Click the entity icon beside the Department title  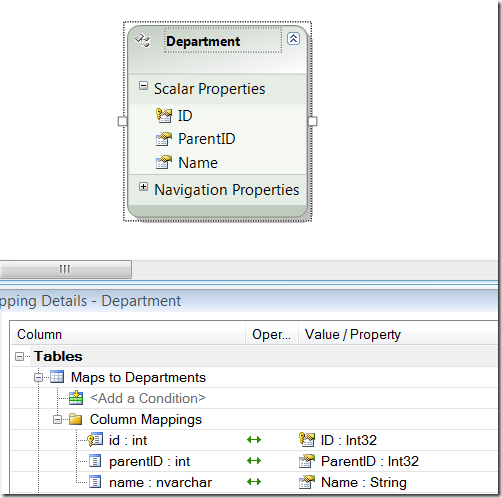143,41
